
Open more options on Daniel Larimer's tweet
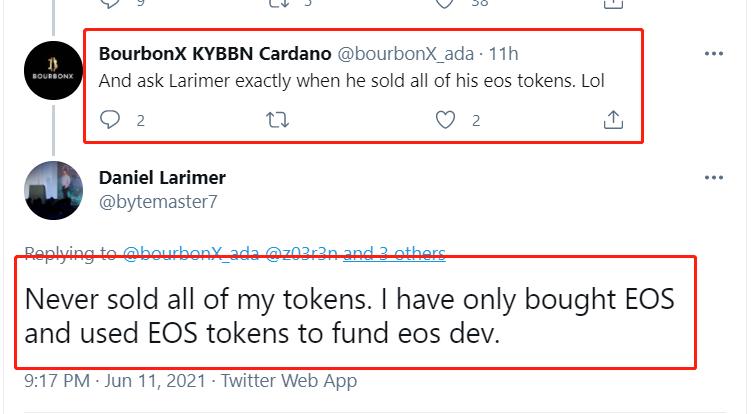pos(713,178)
